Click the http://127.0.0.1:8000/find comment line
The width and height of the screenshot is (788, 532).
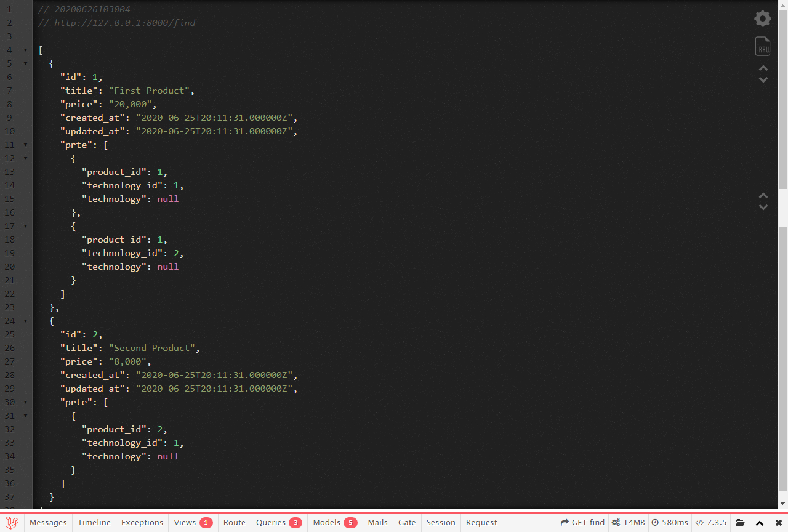(x=117, y=23)
